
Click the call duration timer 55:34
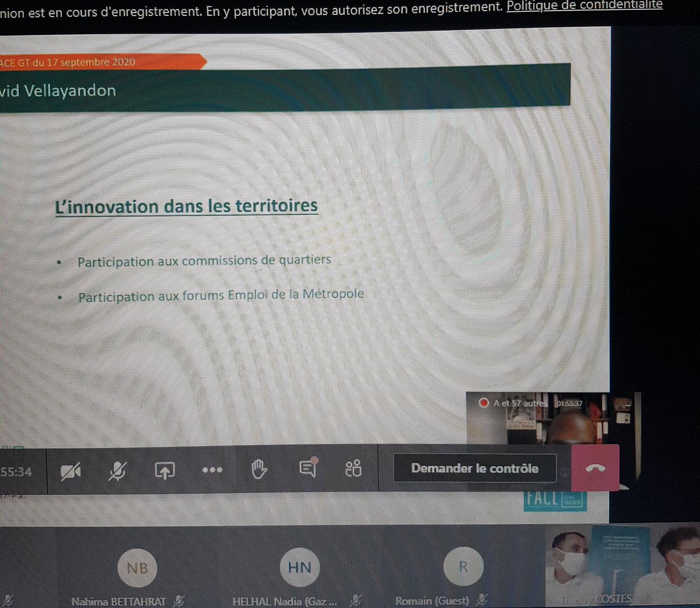pos(16,472)
